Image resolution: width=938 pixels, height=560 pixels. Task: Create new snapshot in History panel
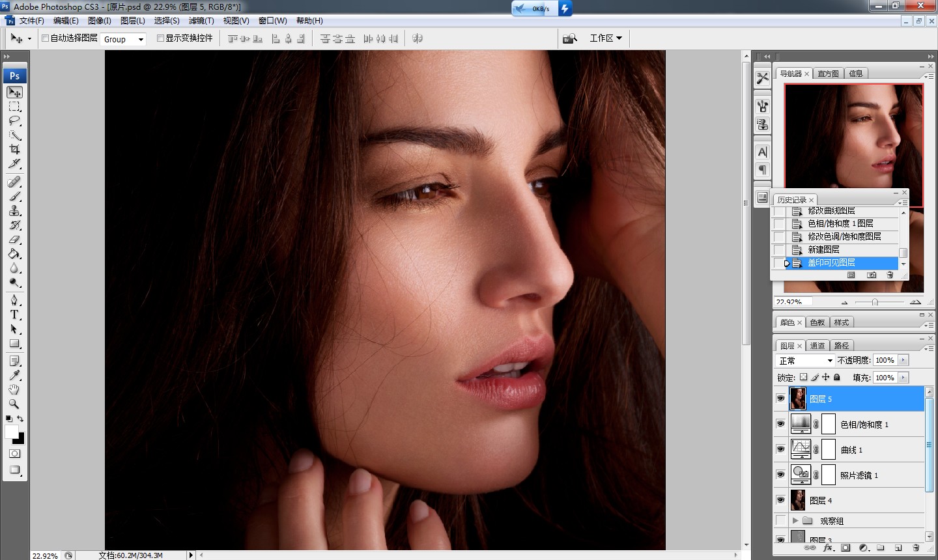872,275
